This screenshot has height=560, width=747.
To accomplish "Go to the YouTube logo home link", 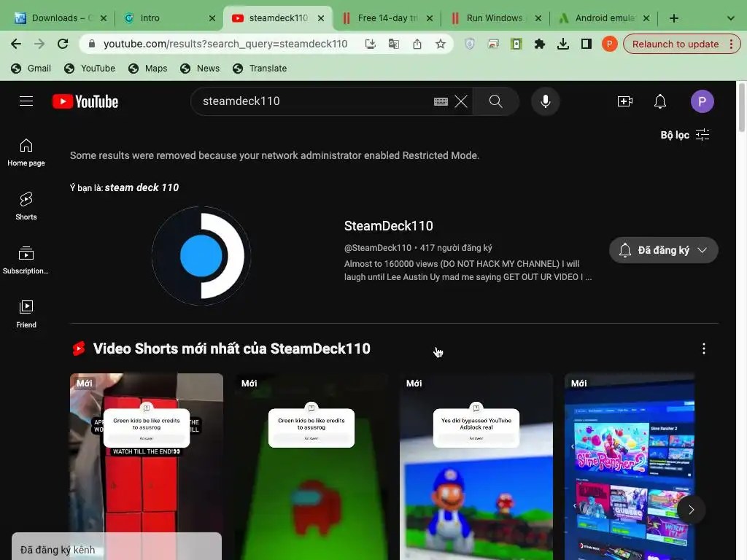I will click(x=85, y=101).
